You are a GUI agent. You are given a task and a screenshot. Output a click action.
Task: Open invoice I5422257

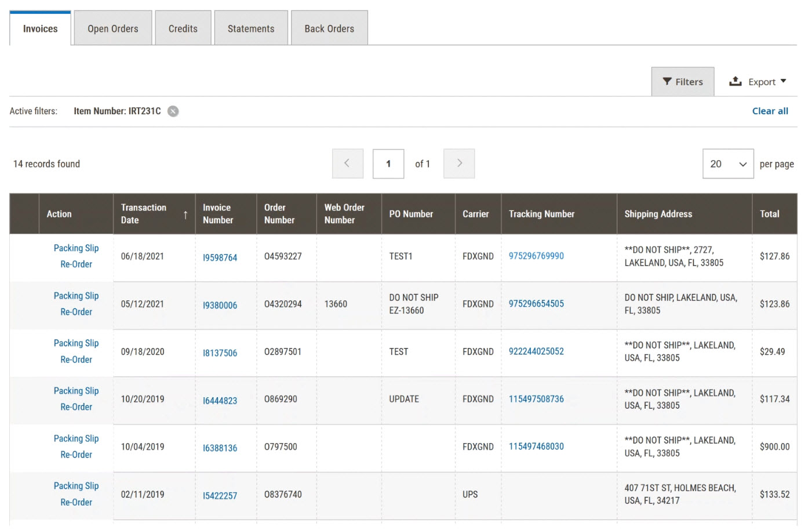click(x=220, y=496)
